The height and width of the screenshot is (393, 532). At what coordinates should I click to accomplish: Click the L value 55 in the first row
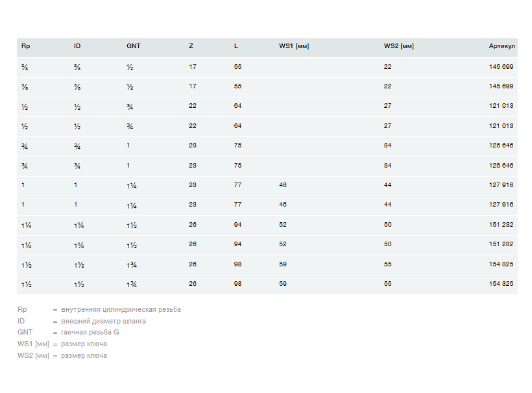tap(237, 67)
